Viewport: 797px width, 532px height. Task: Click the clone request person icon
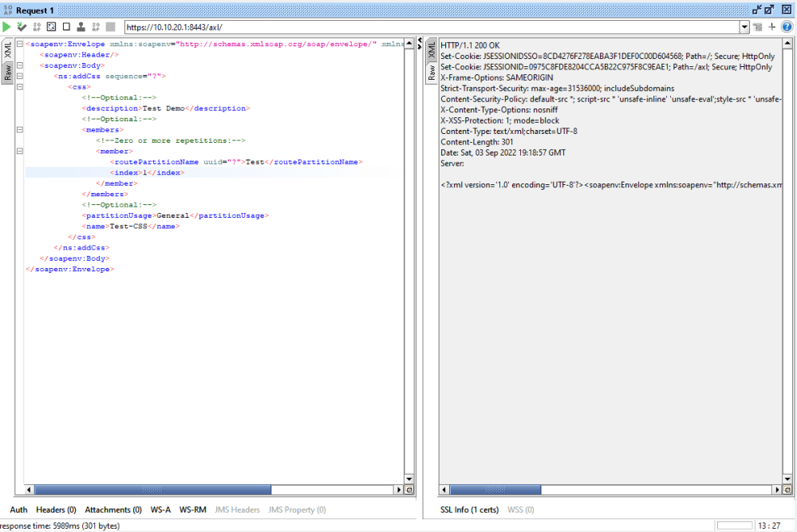click(x=81, y=27)
